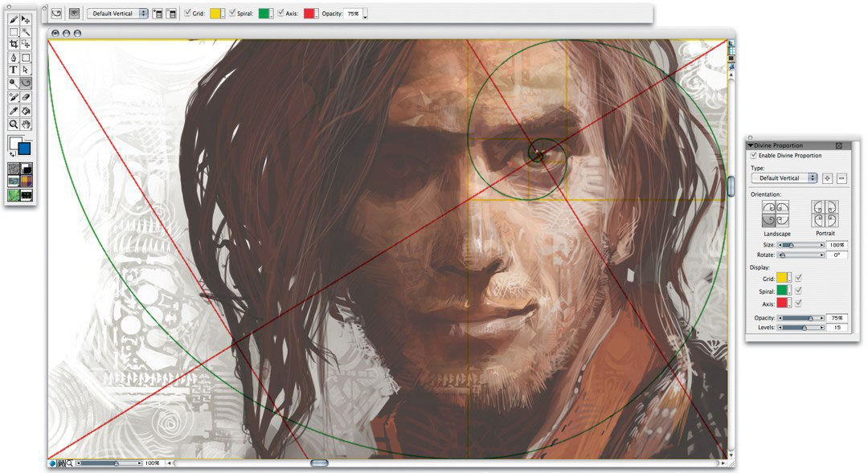Select the Text tool

click(14, 71)
